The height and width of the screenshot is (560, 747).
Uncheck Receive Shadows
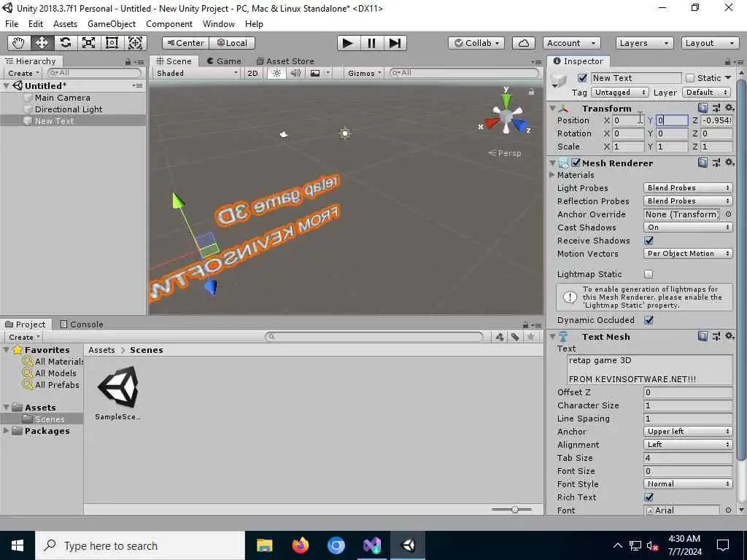[x=649, y=241]
